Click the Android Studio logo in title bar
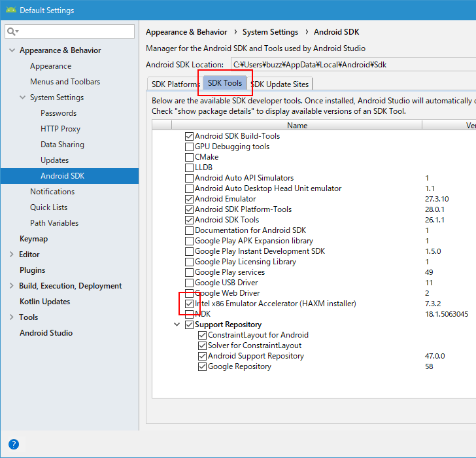 click(11, 10)
